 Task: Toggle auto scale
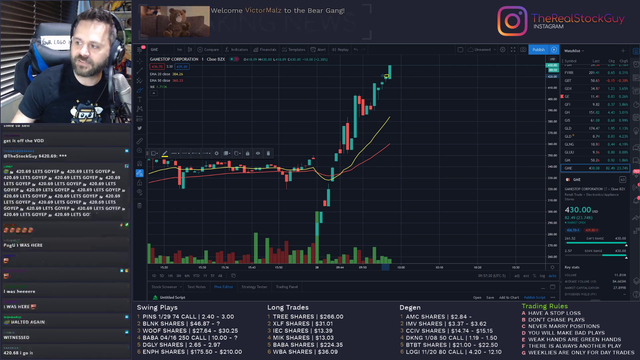click(x=552, y=276)
